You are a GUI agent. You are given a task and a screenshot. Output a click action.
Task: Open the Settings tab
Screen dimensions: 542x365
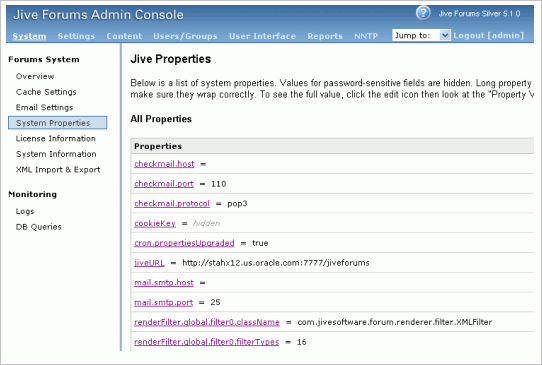click(76, 36)
